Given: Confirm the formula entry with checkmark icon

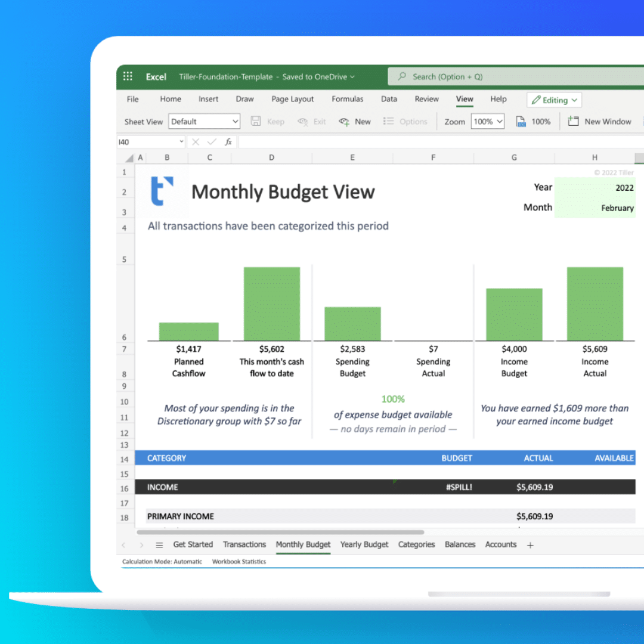Looking at the screenshot, I should coord(212,142).
